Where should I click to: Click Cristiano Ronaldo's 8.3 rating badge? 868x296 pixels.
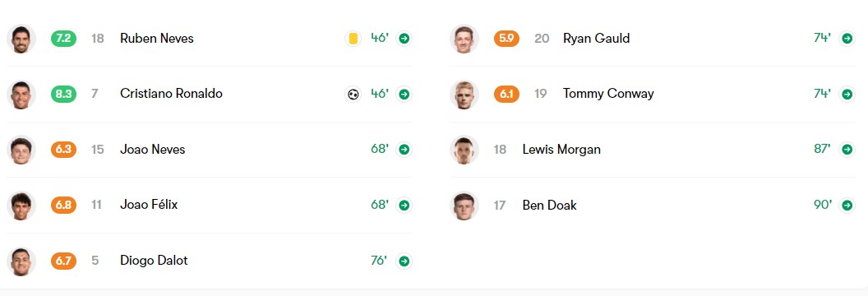pyautogui.click(x=63, y=94)
